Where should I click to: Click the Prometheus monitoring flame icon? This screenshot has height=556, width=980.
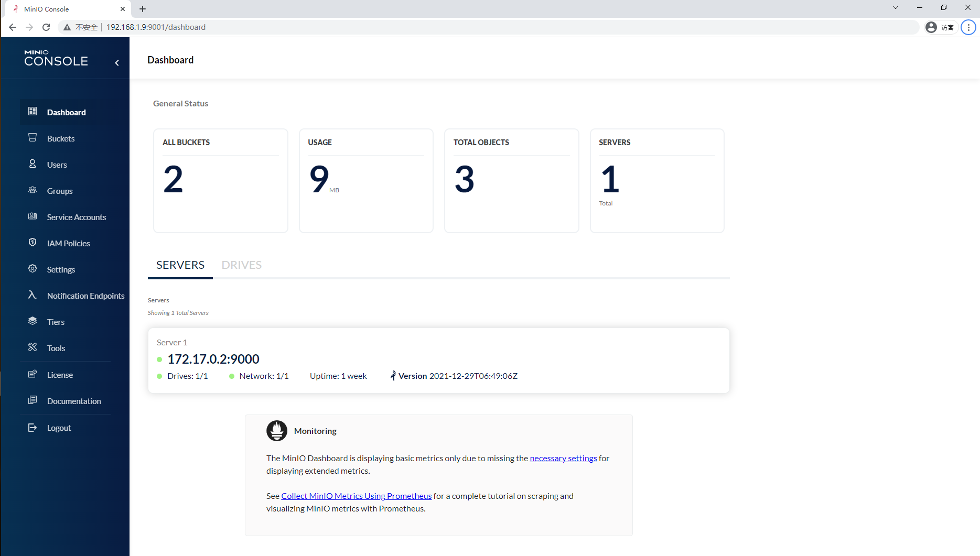point(277,431)
